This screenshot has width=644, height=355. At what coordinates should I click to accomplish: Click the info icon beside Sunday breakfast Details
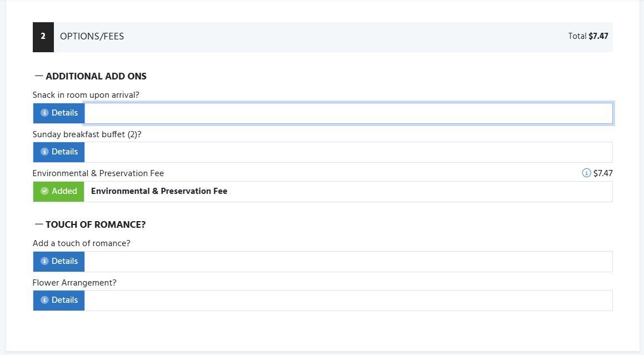click(44, 152)
